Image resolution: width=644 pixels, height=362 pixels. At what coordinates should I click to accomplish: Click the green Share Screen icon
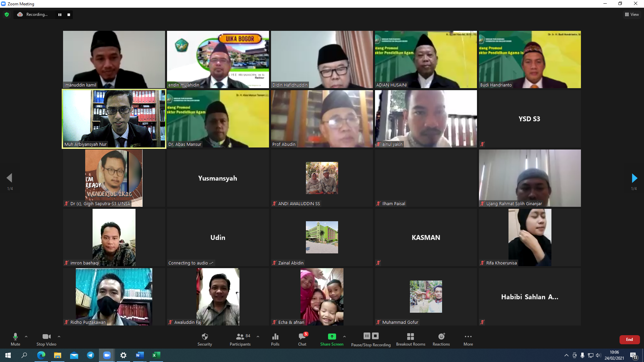[x=331, y=337]
